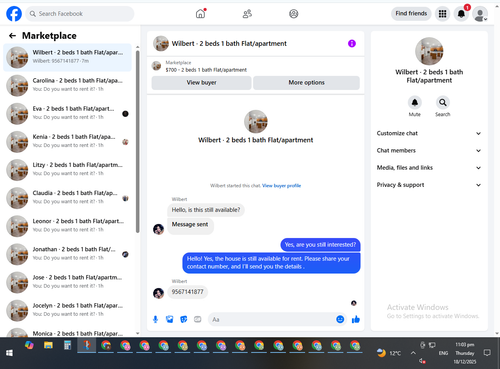Click the ENG language indicator
The image size is (500, 369).
443,353
